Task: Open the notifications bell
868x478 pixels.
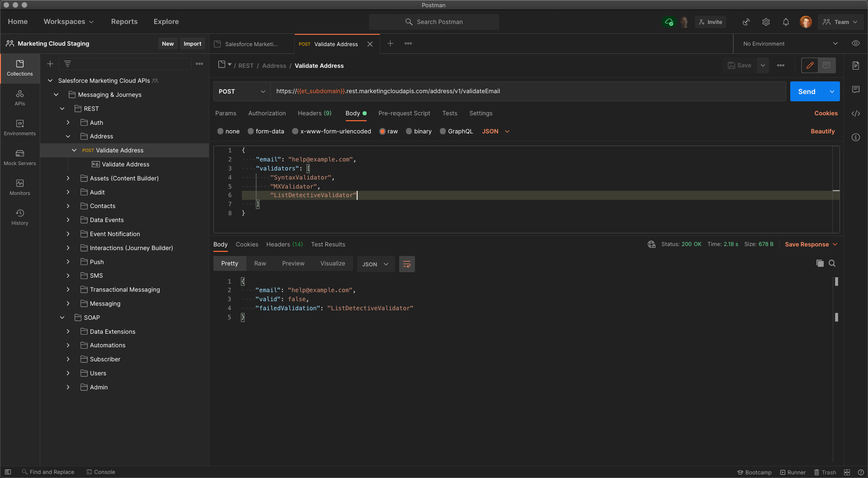Action: [786, 22]
